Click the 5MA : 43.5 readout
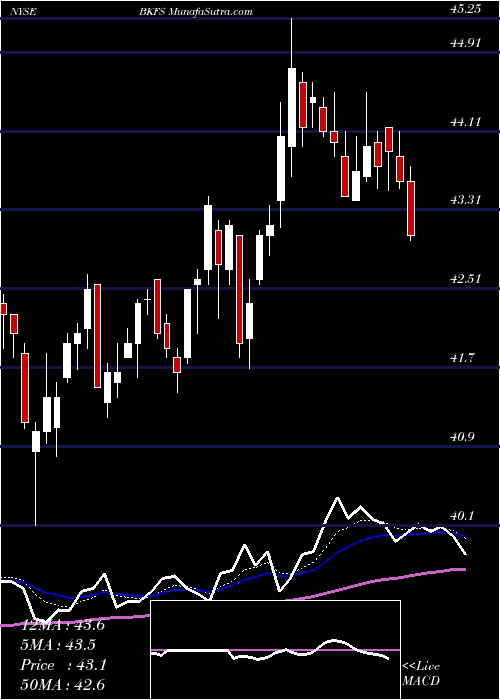 pyautogui.click(x=58, y=645)
